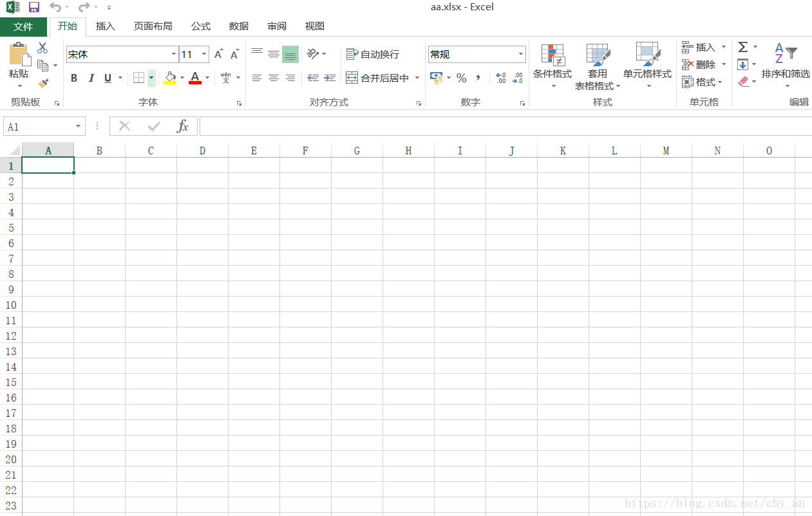Switch to the 页面布局 tab
This screenshot has height=516, width=812.
pos(153,26)
